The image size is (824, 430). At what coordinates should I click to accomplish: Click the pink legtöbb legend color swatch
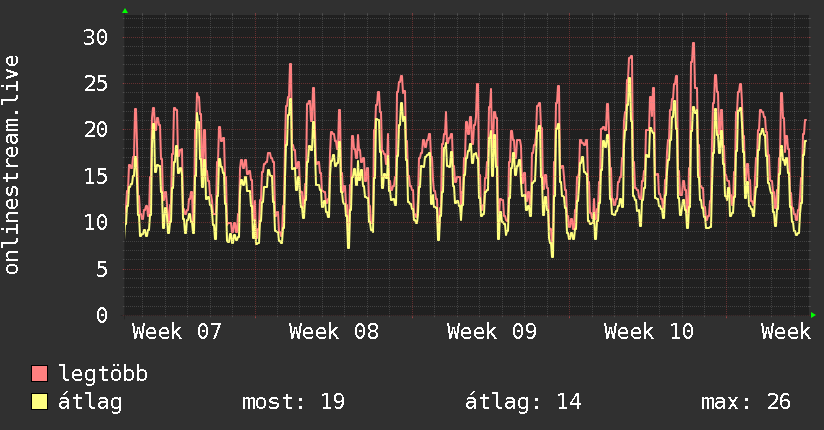pyautogui.click(x=39, y=373)
